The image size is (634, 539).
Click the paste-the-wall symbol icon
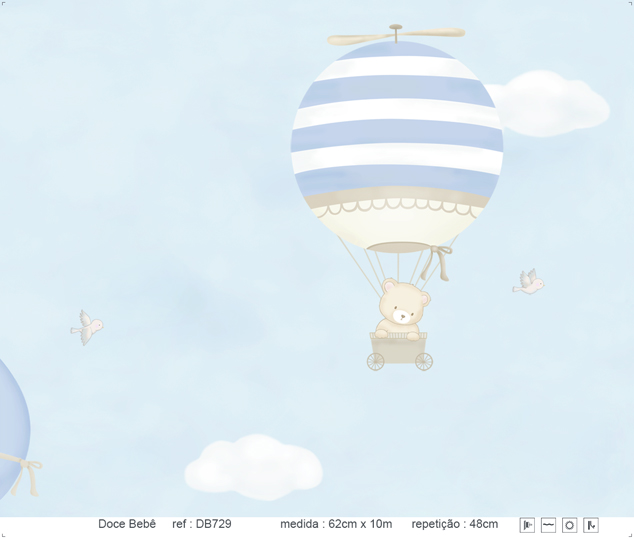click(x=527, y=525)
